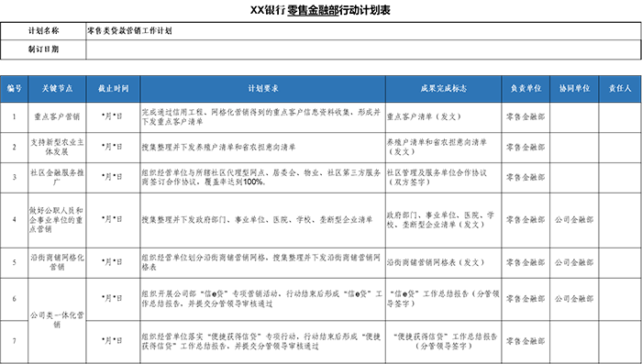Click the 零售类贷款营销工作计划 plan name cell
The image size is (642, 364).
tap(363, 31)
